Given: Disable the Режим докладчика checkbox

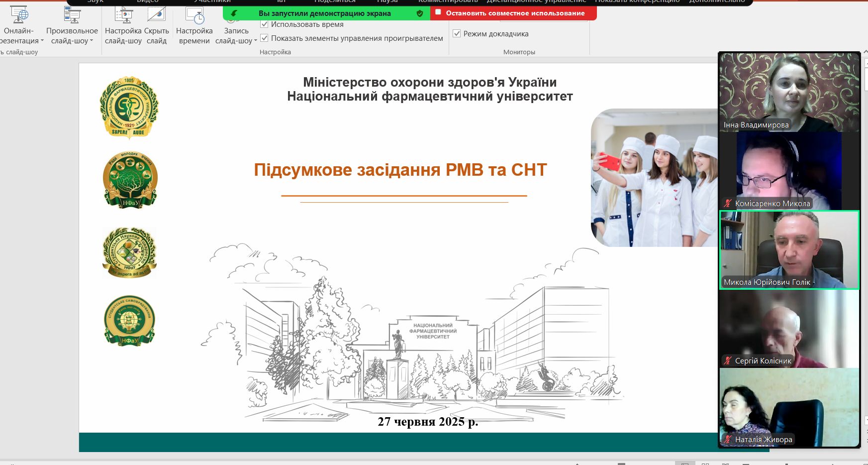Looking at the screenshot, I should [x=457, y=34].
